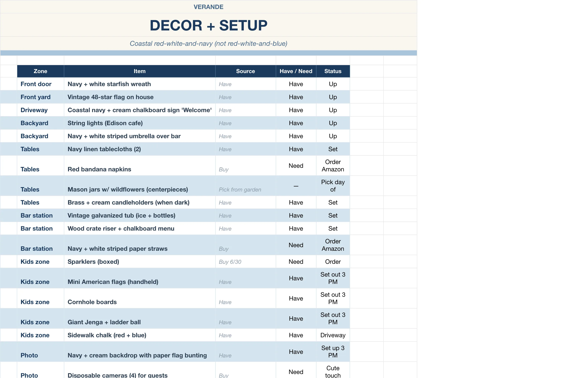Select backdrop with paper flag bunting cell
The width and height of the screenshot is (588, 378).
(140, 352)
